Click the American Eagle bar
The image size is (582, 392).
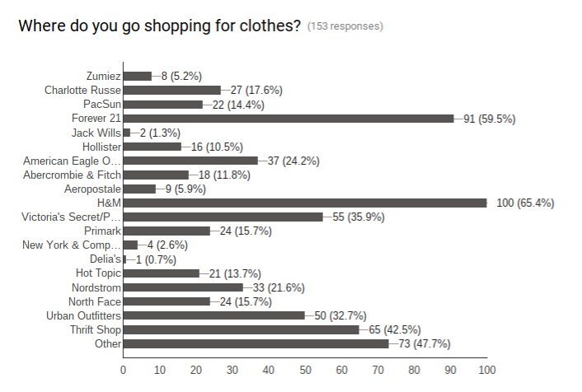(x=190, y=161)
